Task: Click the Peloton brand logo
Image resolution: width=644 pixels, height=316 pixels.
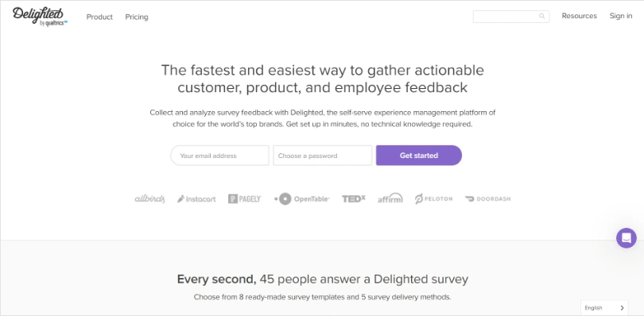Action: tap(434, 199)
